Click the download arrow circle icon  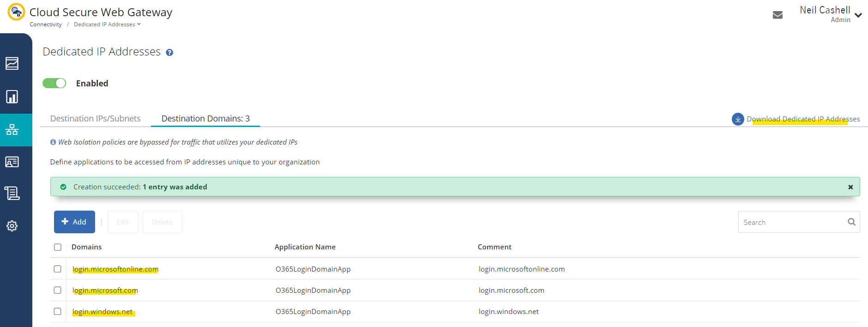click(x=738, y=119)
